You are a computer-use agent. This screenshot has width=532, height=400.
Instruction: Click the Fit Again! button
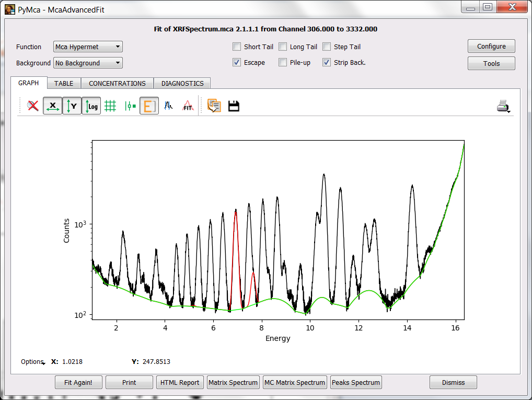[x=78, y=382]
